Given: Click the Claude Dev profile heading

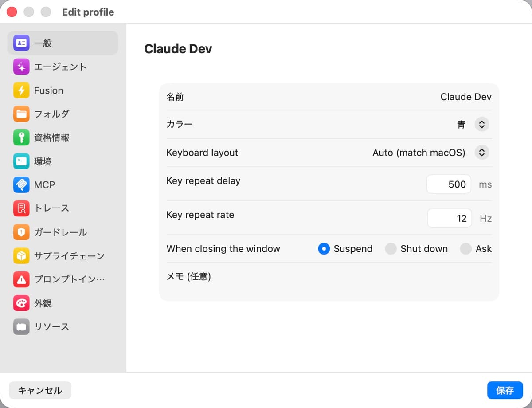Looking at the screenshot, I should click(x=178, y=49).
